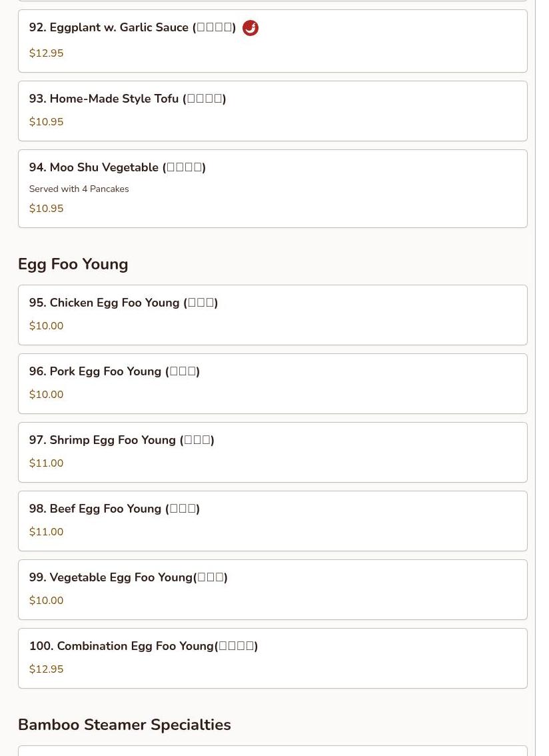549x756 pixels.
Task: Click the $12.95 price on Eggplant item
Action: pyautogui.click(x=46, y=53)
